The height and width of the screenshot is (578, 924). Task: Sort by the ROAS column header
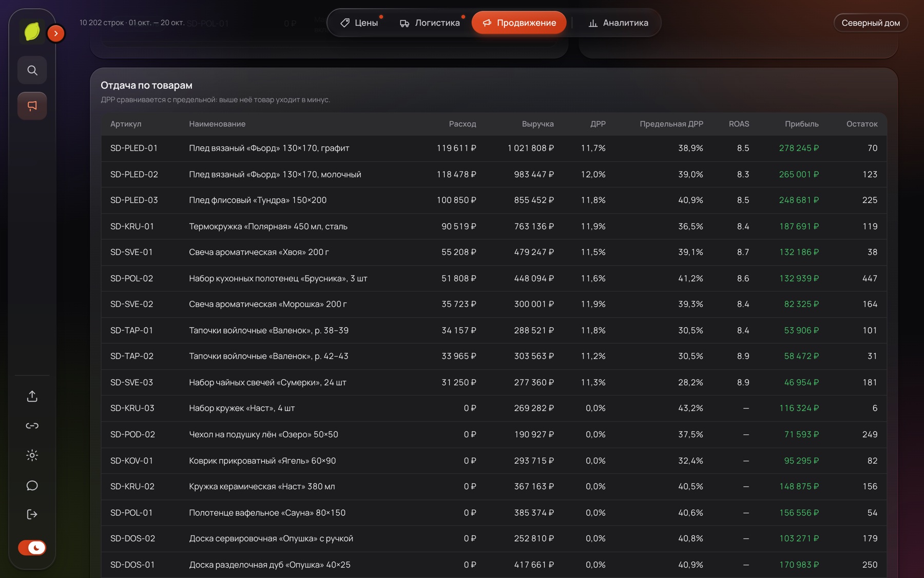point(739,124)
